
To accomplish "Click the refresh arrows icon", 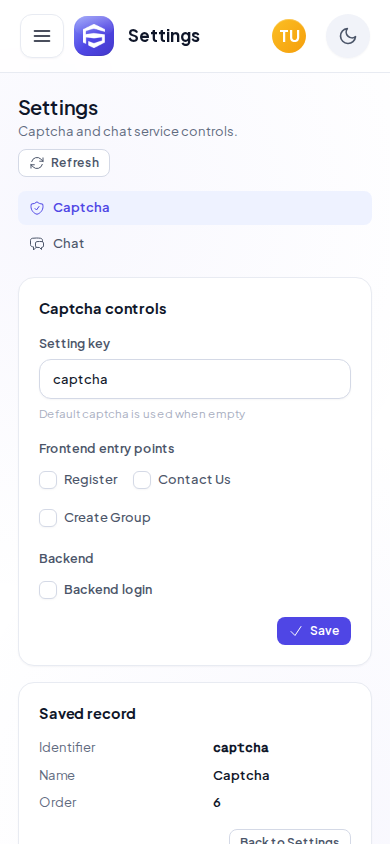I will pyautogui.click(x=37, y=163).
